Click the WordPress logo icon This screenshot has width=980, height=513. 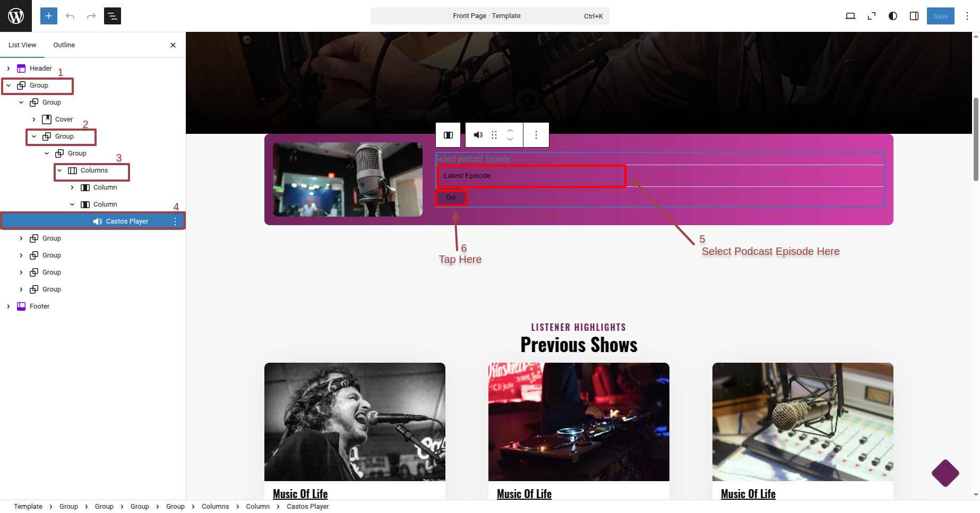(16, 16)
